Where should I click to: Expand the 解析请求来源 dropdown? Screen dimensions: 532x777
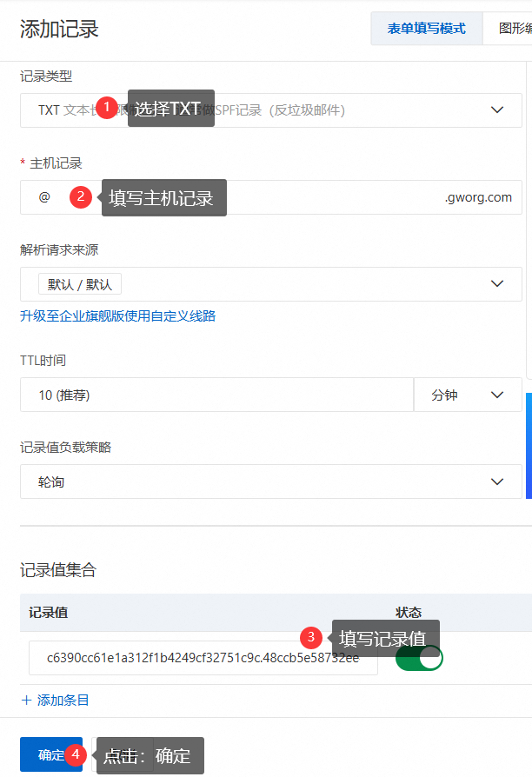tap(270, 284)
